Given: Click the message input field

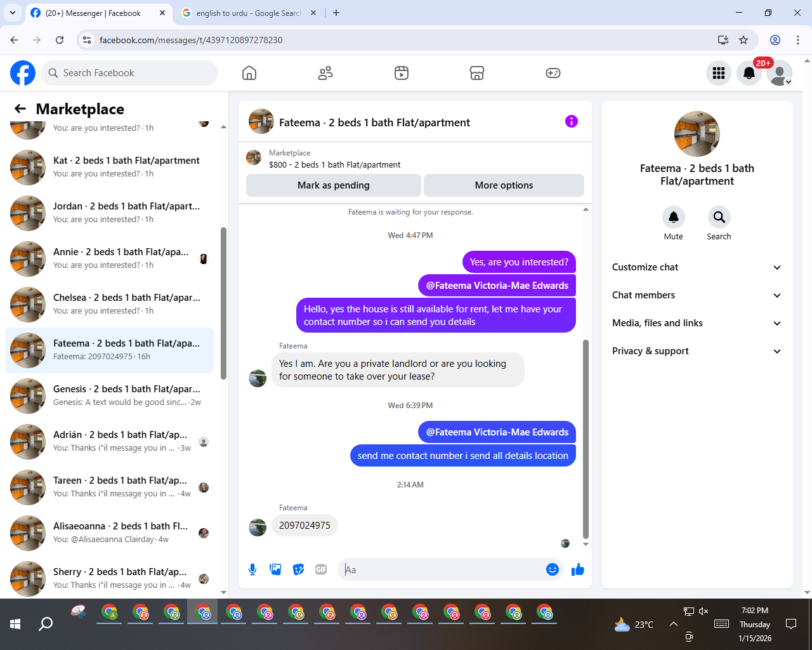Looking at the screenshot, I should (x=442, y=569).
